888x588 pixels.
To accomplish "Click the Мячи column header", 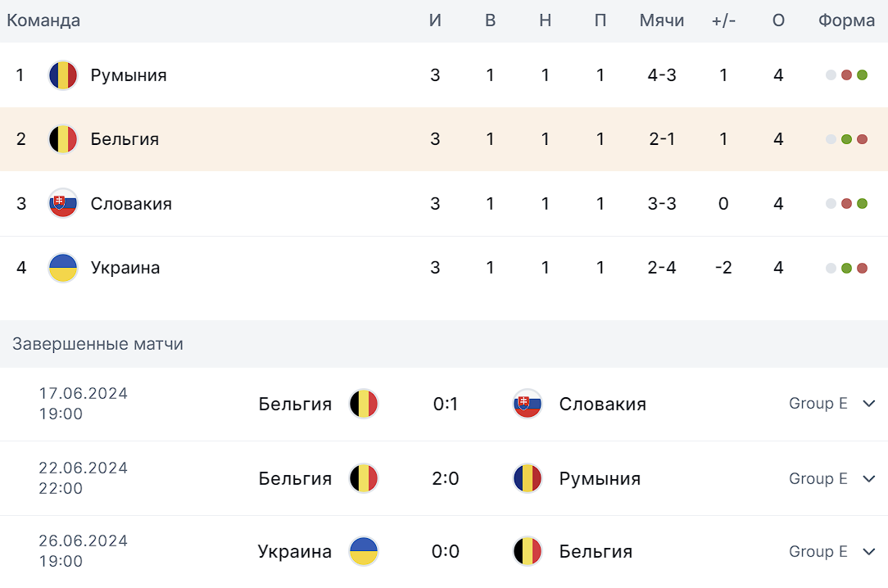I will (662, 20).
